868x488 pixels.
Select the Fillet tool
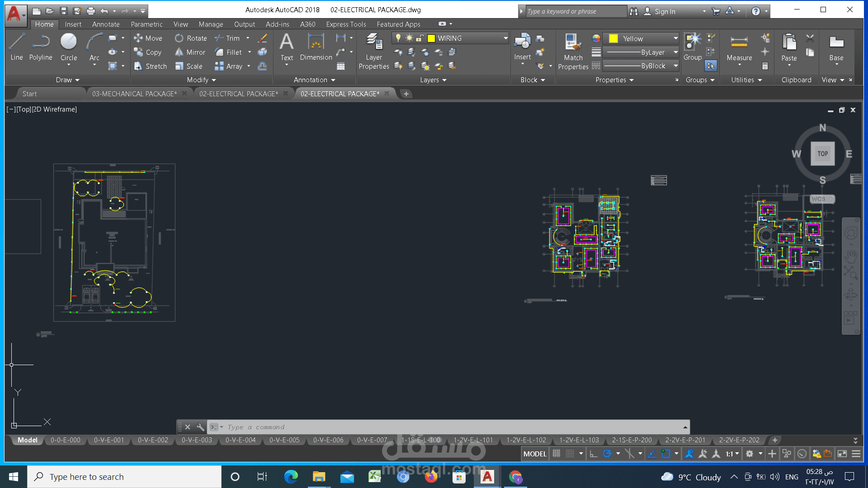[229, 52]
